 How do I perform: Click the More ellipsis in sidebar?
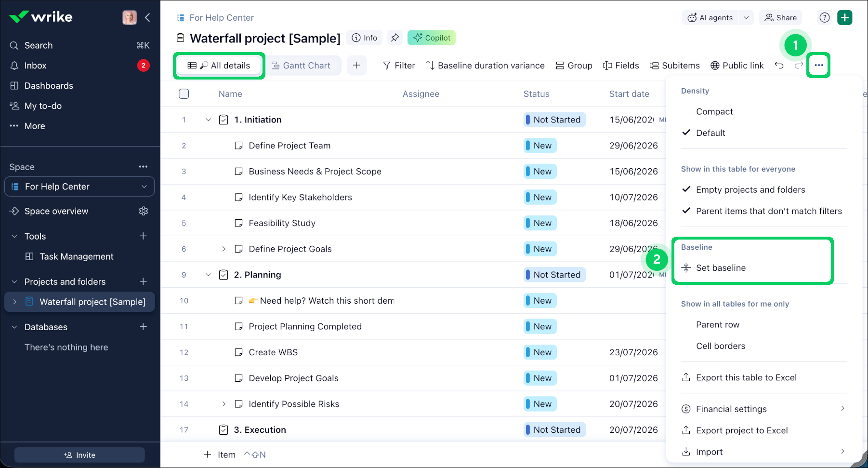click(x=14, y=126)
